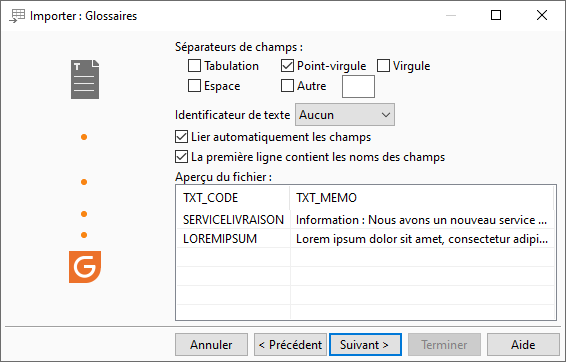Maximize the Importer Glossaires window

coord(496,15)
